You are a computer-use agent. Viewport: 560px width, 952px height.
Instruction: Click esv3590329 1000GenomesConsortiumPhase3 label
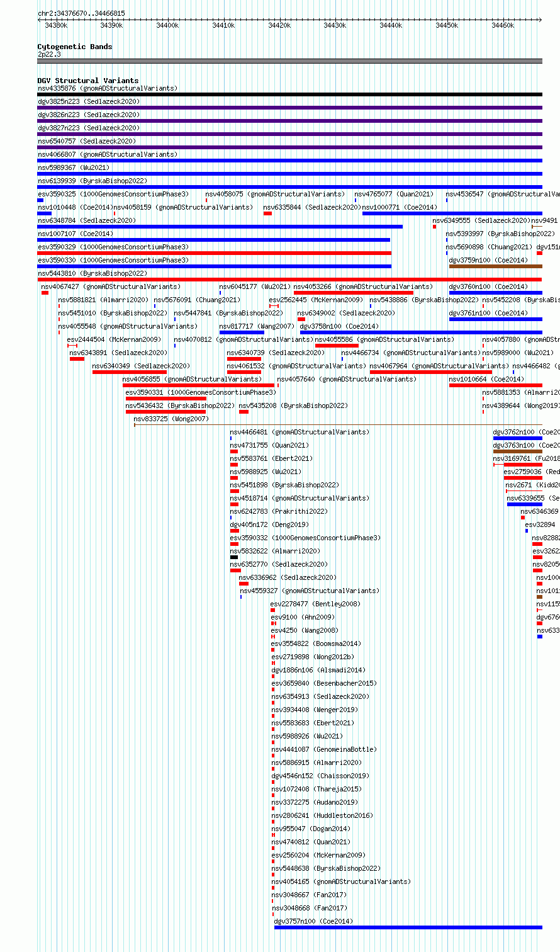point(113,247)
